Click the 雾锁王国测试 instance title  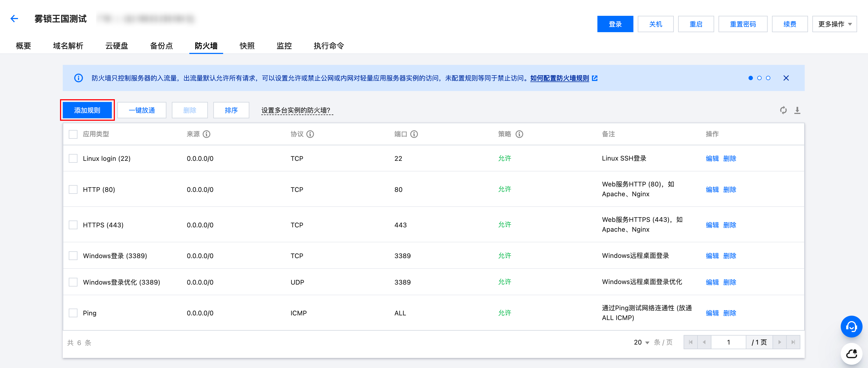coord(60,19)
